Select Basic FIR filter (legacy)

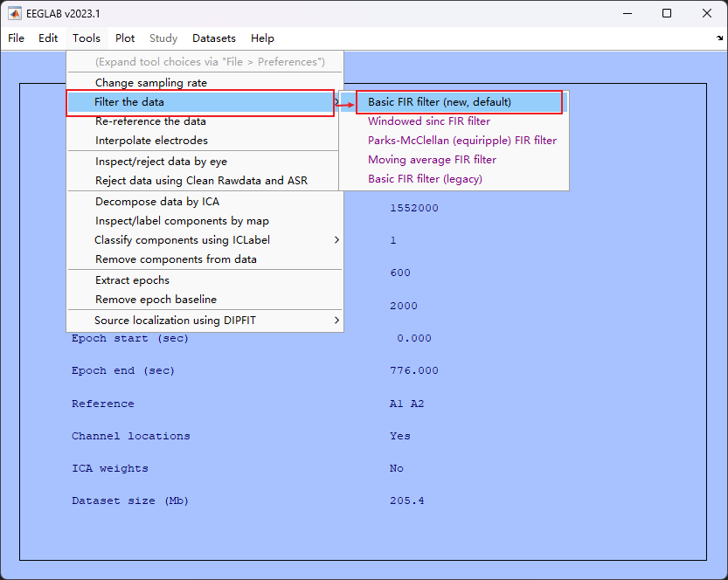pos(454,179)
